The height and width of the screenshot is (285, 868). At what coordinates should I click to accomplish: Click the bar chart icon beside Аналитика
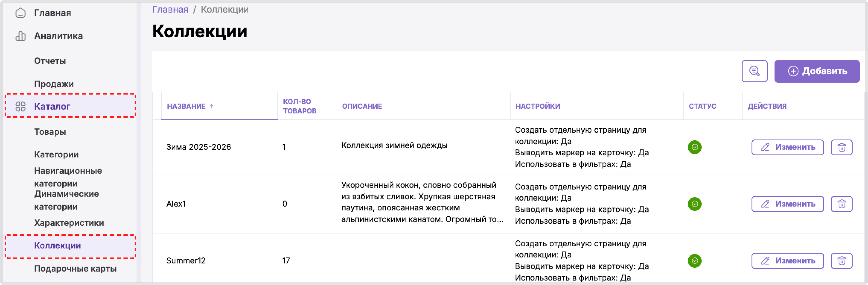[x=21, y=36]
